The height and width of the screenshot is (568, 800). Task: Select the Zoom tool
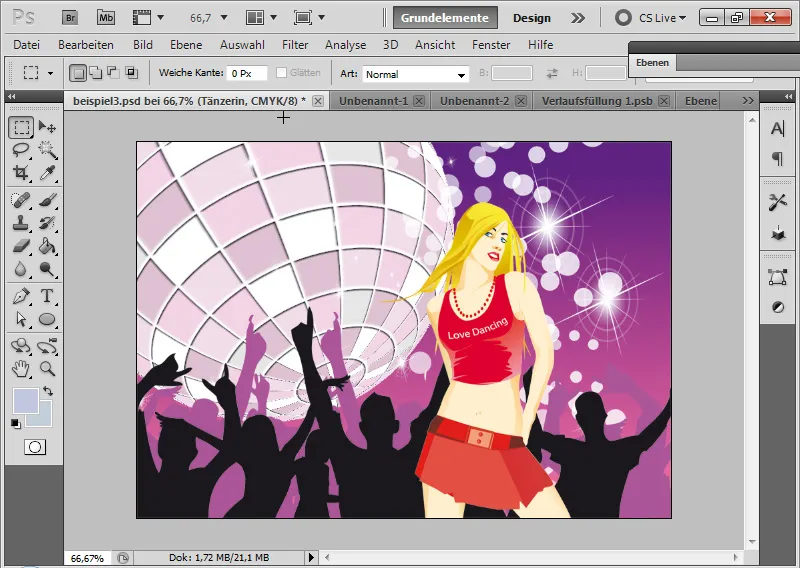coord(47,368)
